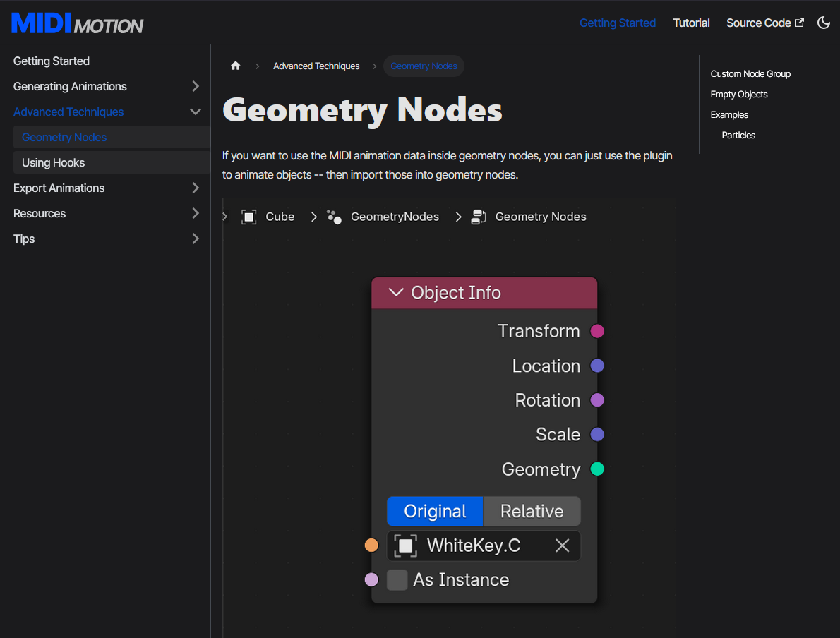This screenshot has width=840, height=638.
Task: Collapse the Advanced Techniques section
Action: click(196, 112)
